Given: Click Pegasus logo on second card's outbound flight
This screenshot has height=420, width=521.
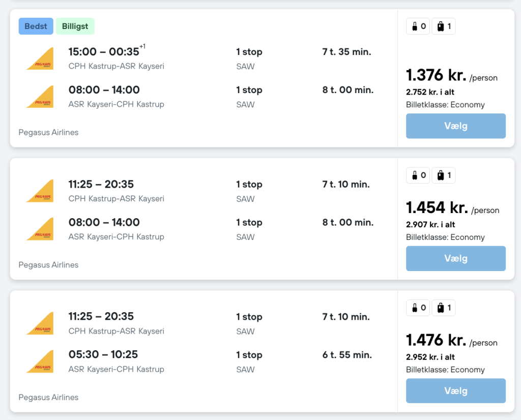Looking at the screenshot, I should pyautogui.click(x=40, y=191).
